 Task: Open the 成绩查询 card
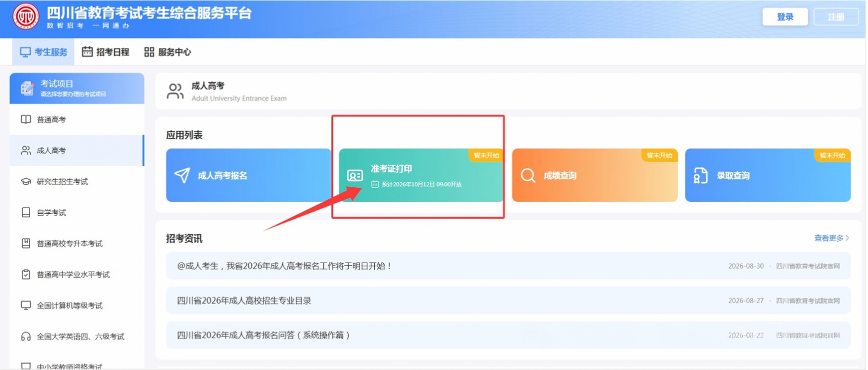click(595, 175)
